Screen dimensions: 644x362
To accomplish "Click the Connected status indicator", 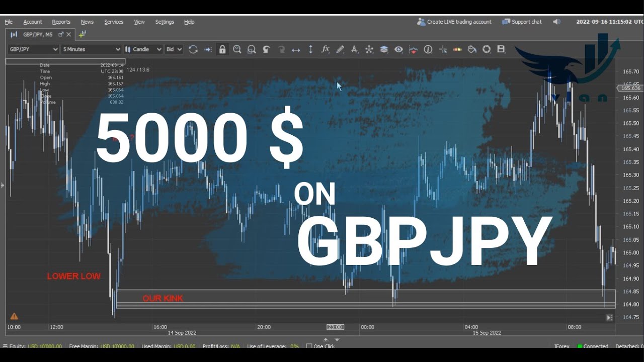I will coord(593,346).
